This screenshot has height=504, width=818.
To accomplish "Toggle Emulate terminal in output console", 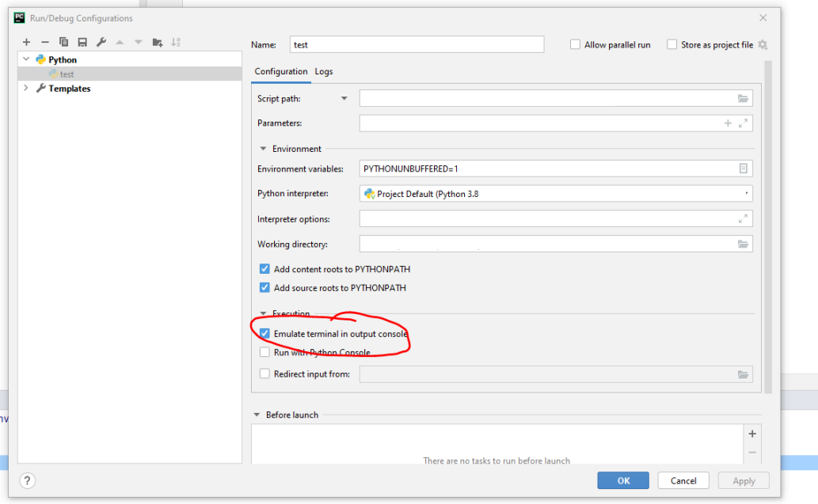I will (264, 334).
